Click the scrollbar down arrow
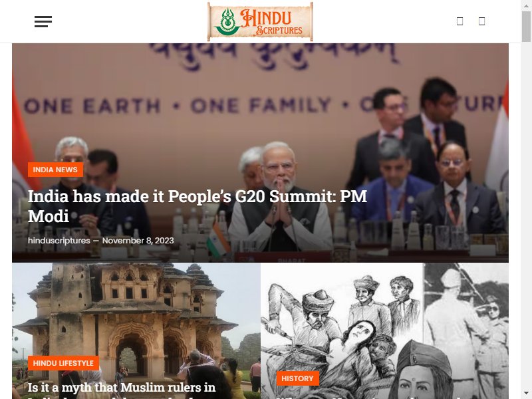532x399 pixels. tap(526, 394)
